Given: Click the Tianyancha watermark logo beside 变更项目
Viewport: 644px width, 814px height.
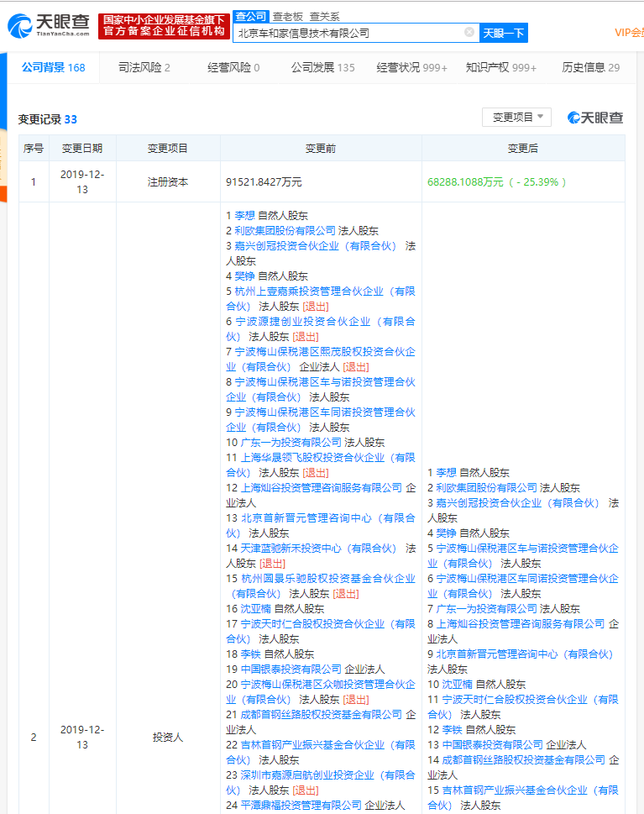Looking at the screenshot, I should 595,118.
